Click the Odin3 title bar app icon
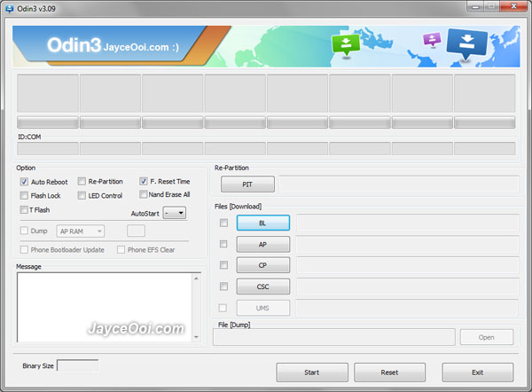This screenshot has width=532, height=392. tap(10, 9)
